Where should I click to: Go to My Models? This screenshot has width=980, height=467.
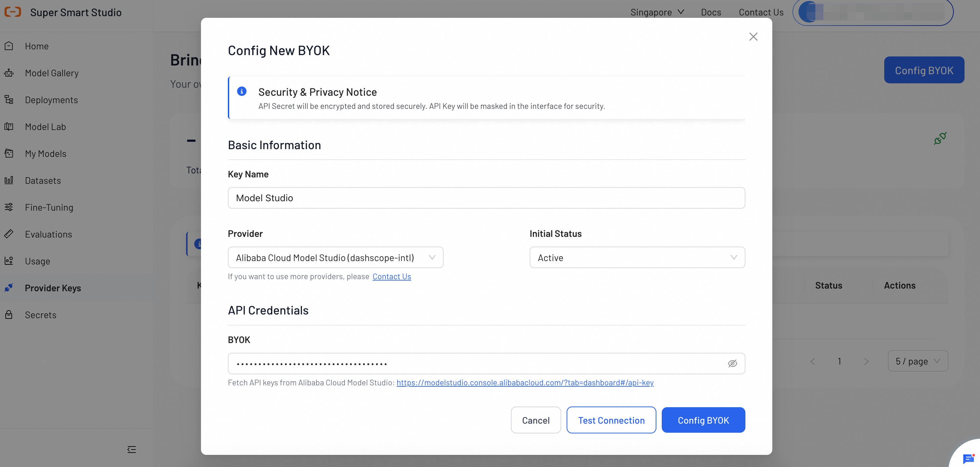coord(46,153)
